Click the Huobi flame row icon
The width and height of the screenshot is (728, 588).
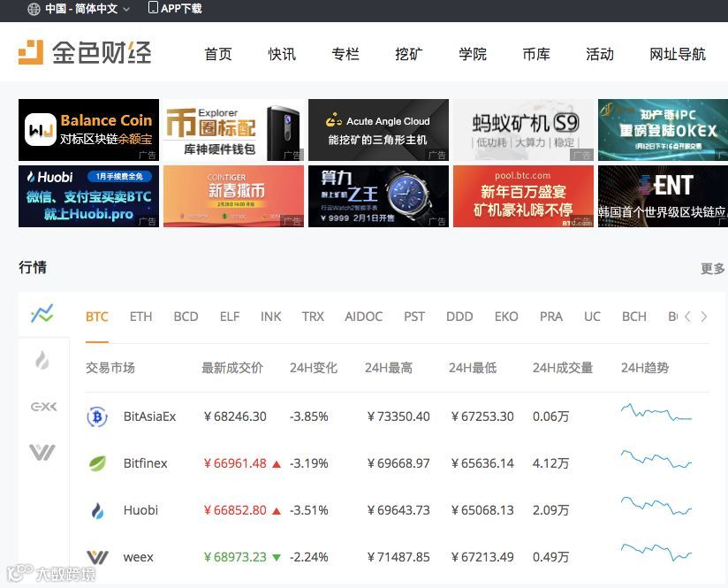click(97, 510)
